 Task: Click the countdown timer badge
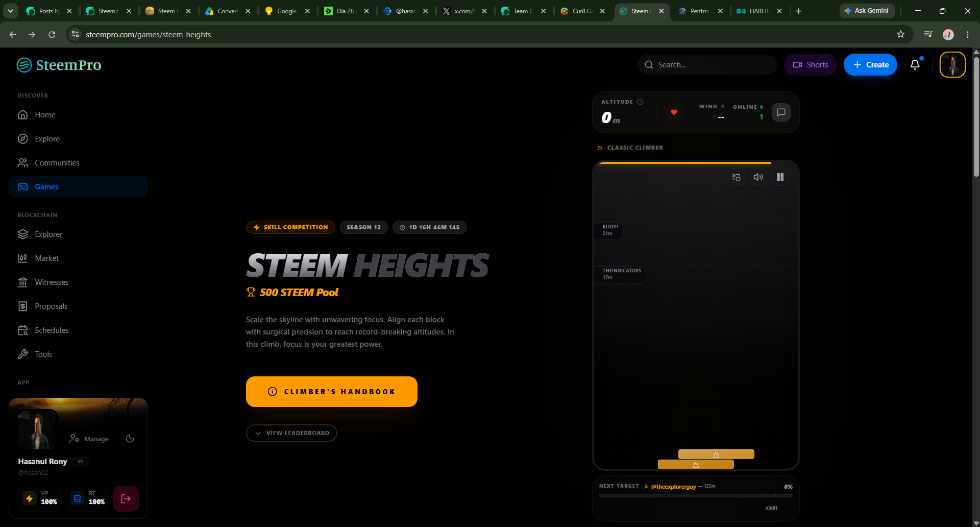pyautogui.click(x=429, y=227)
